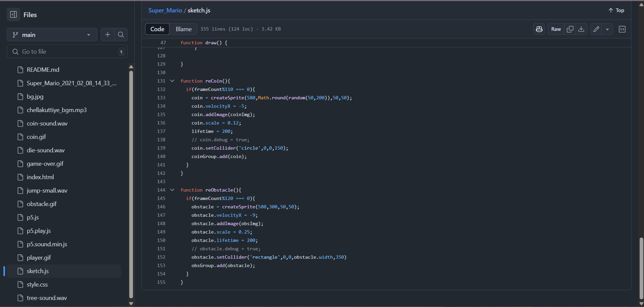
Task: Copy the raw file contents
Action: click(570, 29)
